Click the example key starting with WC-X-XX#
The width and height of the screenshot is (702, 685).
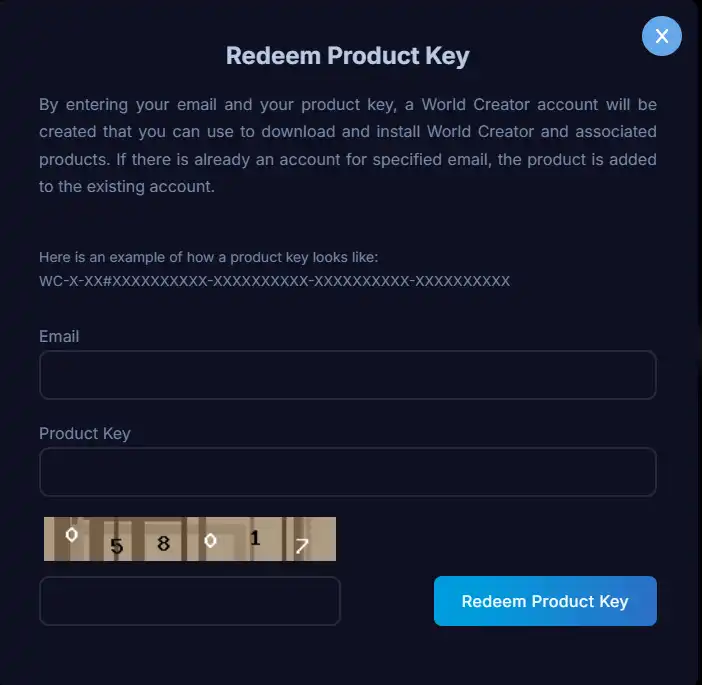(274, 281)
